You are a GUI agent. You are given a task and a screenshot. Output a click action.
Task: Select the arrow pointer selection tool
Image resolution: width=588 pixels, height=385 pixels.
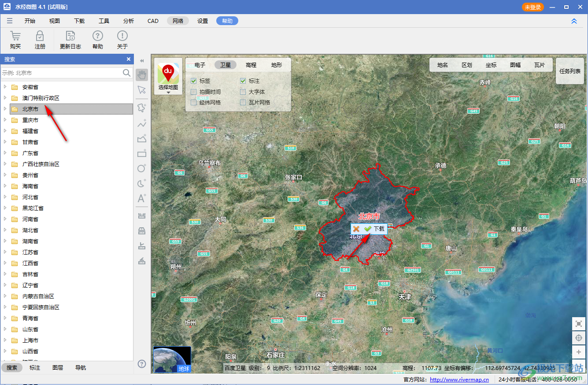tap(142, 90)
